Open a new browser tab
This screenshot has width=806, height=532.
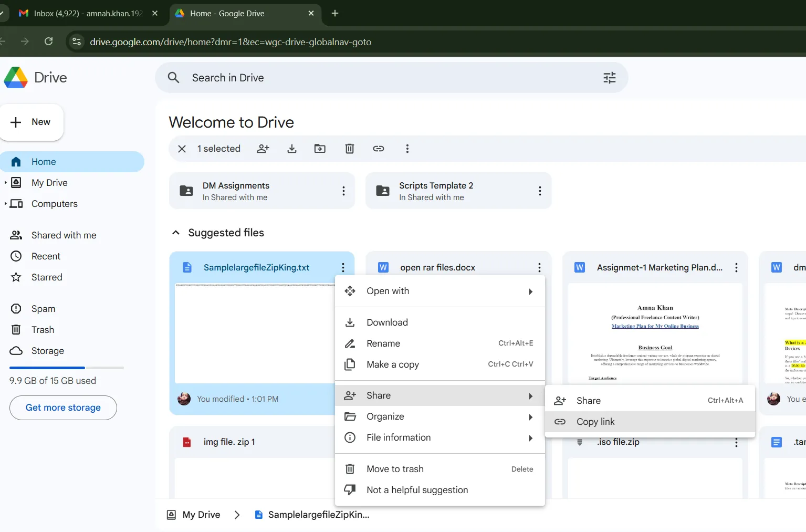(x=335, y=13)
